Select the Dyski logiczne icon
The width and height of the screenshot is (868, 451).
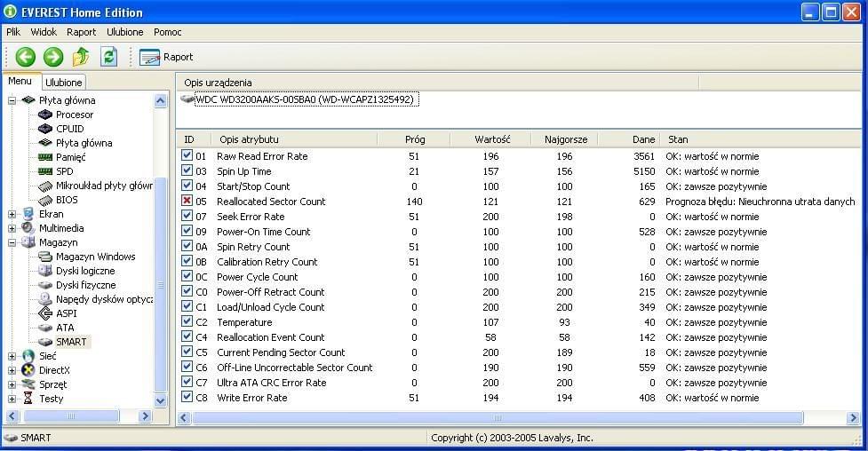44,271
